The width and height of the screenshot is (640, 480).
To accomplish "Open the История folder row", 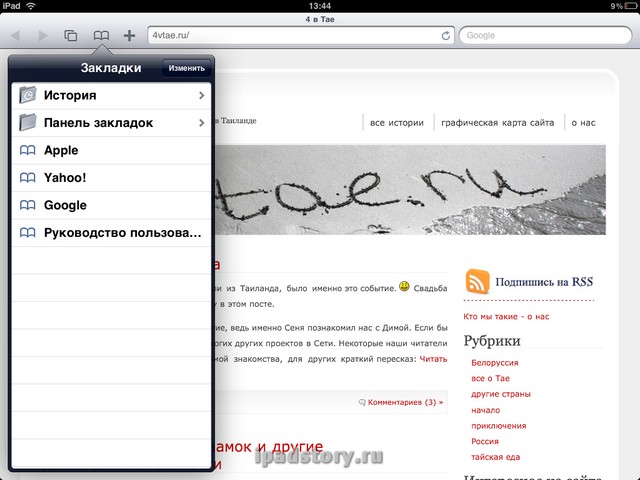I will pos(111,96).
